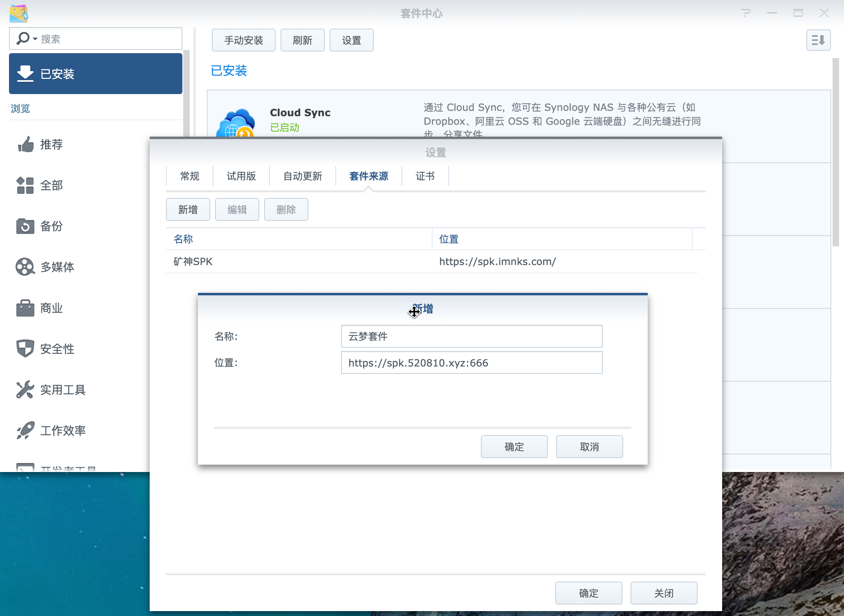Select the 套件来源 tab
844x616 pixels.
click(369, 176)
